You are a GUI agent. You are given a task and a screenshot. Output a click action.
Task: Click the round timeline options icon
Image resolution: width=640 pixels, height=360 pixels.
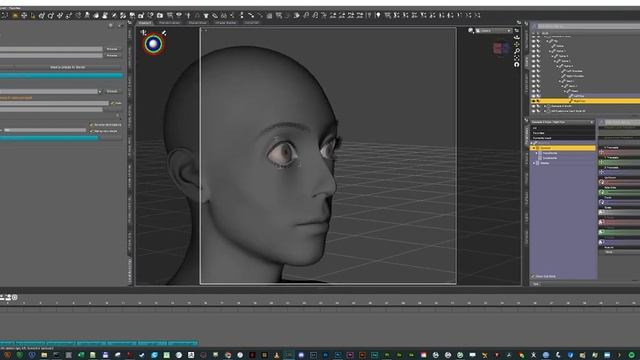15,298
